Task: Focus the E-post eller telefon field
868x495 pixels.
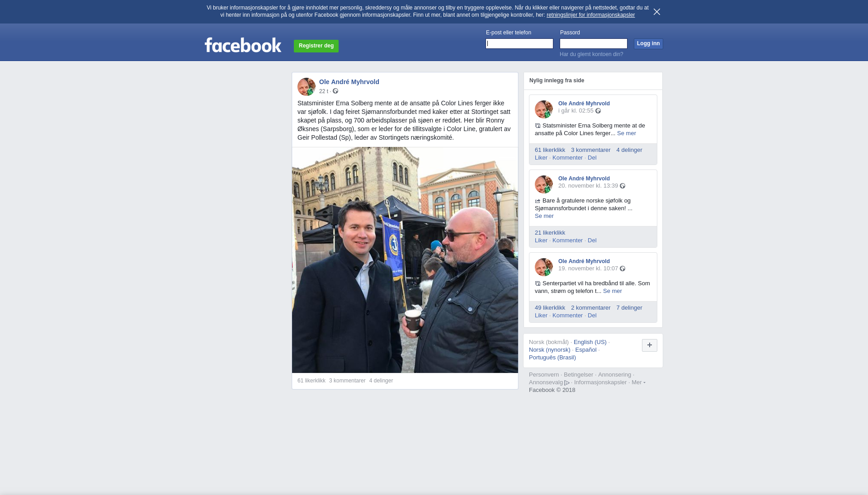Action: (519, 43)
